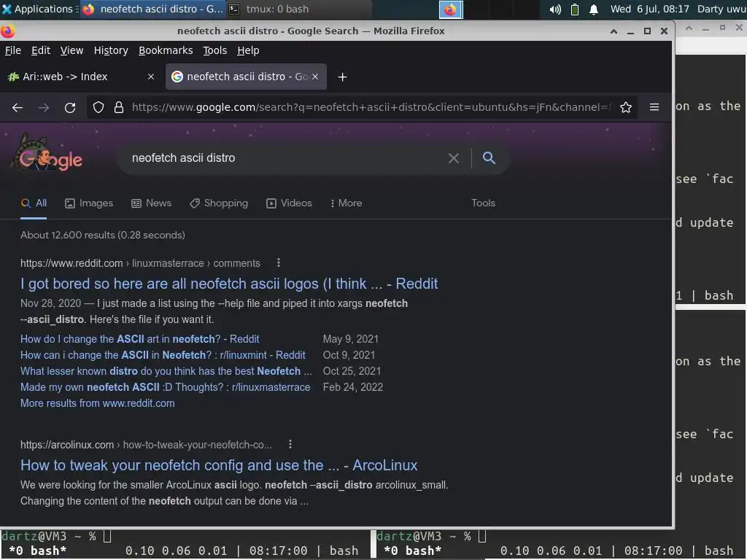Open 'I got bored so here are all neofetch ascii logos' result
747x560 pixels.
[x=229, y=284]
